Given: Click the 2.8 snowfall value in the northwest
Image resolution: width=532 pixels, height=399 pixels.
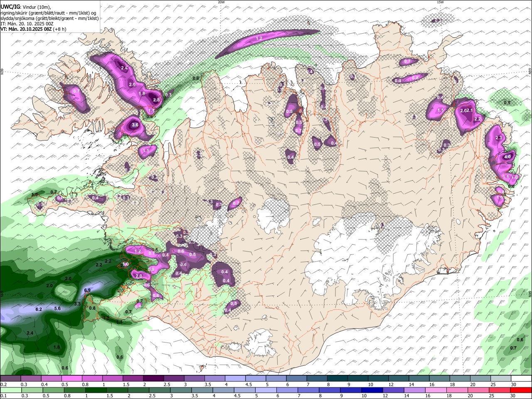Looking at the screenshot, I should (x=156, y=100).
